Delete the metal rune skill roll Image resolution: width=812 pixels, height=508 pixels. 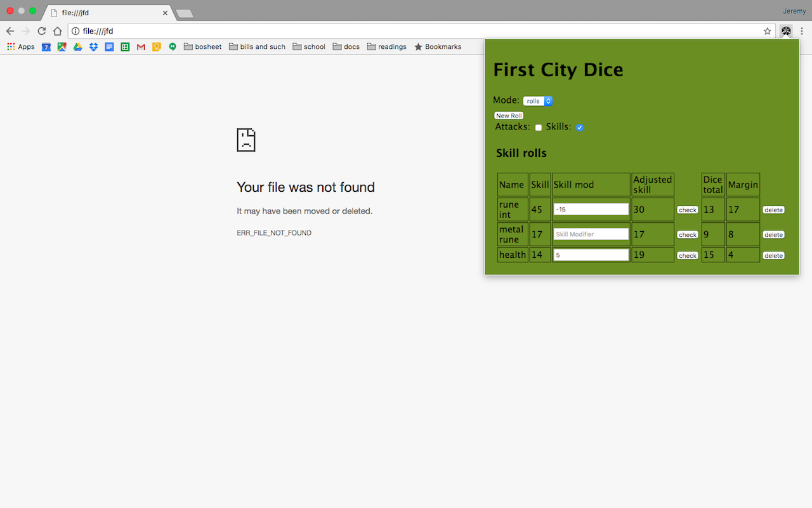(x=773, y=235)
